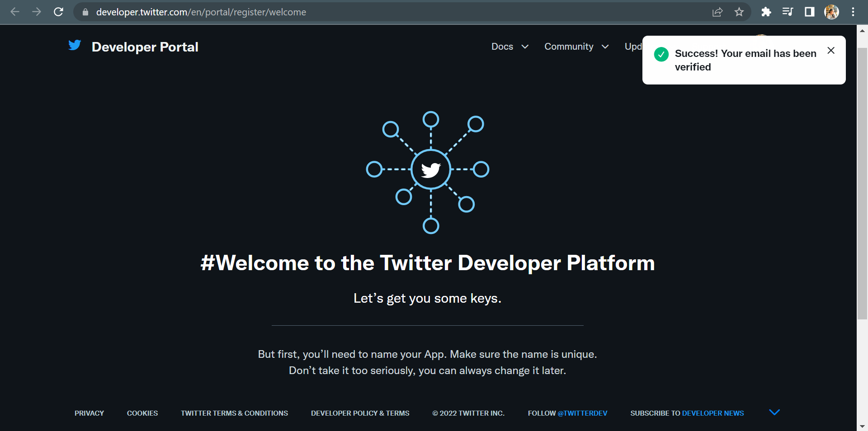The image size is (868, 431).
Task: Expand the Community dropdown menu
Action: (x=576, y=47)
